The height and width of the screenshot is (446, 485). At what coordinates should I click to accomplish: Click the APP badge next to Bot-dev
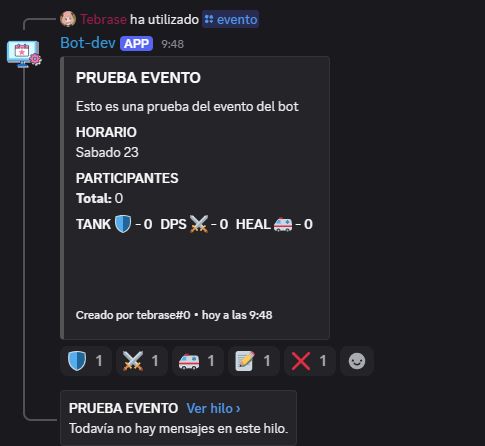pos(137,44)
